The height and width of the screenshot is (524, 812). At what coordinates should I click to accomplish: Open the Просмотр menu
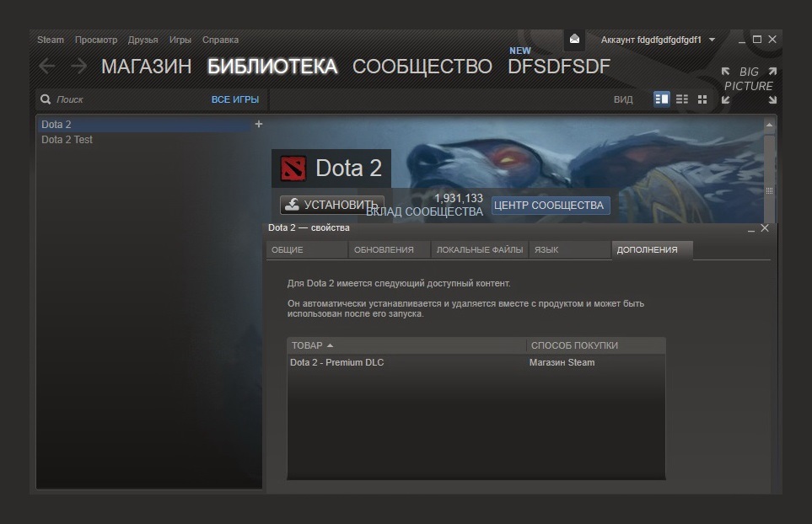(96, 40)
